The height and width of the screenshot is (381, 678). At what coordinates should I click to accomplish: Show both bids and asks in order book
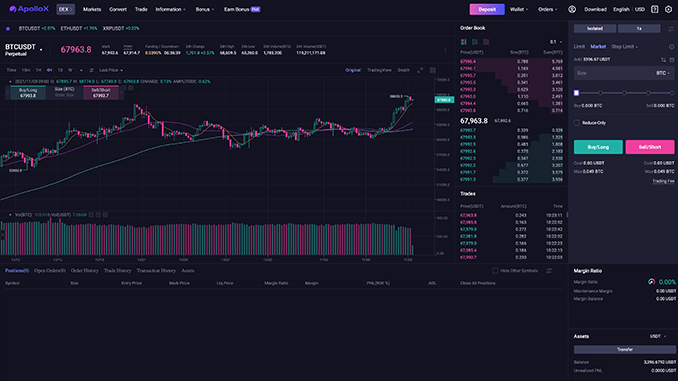[464, 42]
